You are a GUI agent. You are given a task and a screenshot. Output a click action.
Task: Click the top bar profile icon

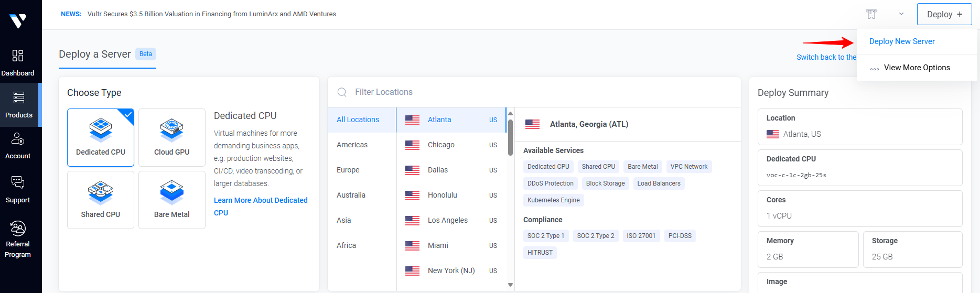click(x=871, y=14)
